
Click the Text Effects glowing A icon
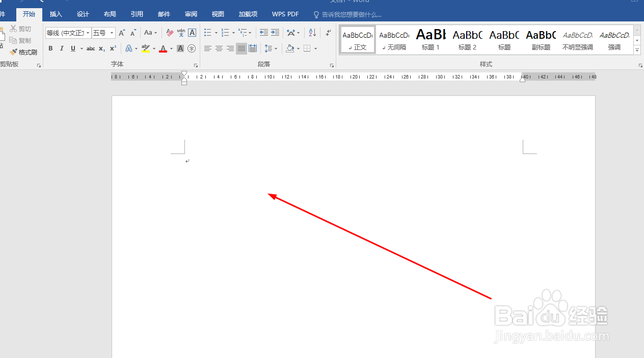[128, 48]
